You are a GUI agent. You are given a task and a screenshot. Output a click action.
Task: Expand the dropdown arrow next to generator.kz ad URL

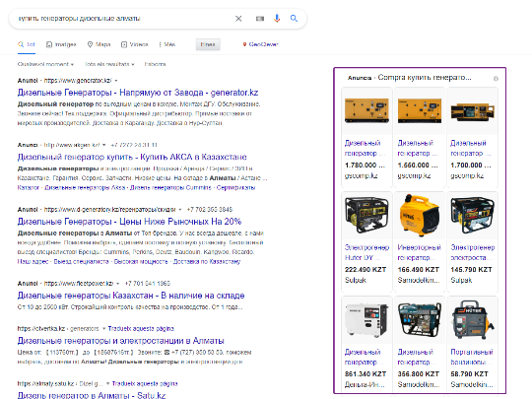click(x=116, y=81)
